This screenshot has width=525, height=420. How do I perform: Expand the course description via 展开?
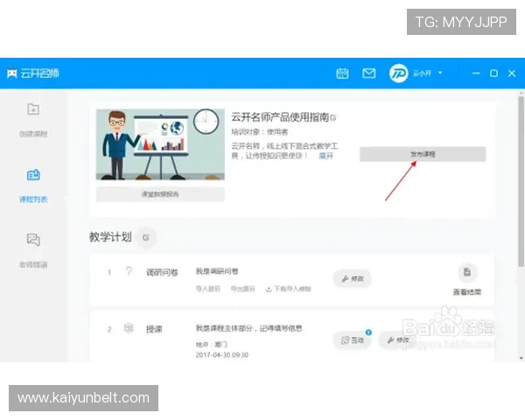click(x=325, y=156)
